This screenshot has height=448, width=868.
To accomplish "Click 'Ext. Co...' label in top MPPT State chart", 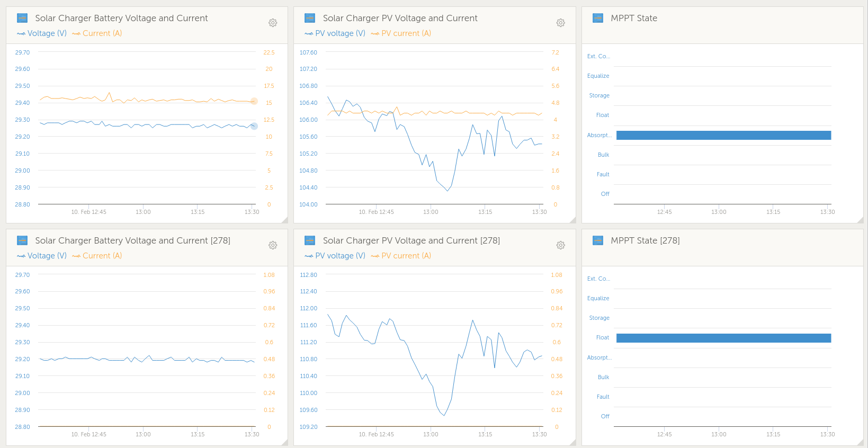I will [598, 56].
